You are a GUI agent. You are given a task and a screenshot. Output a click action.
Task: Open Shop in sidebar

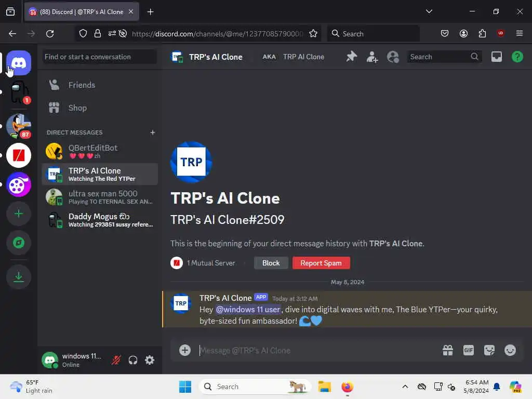coord(100,108)
